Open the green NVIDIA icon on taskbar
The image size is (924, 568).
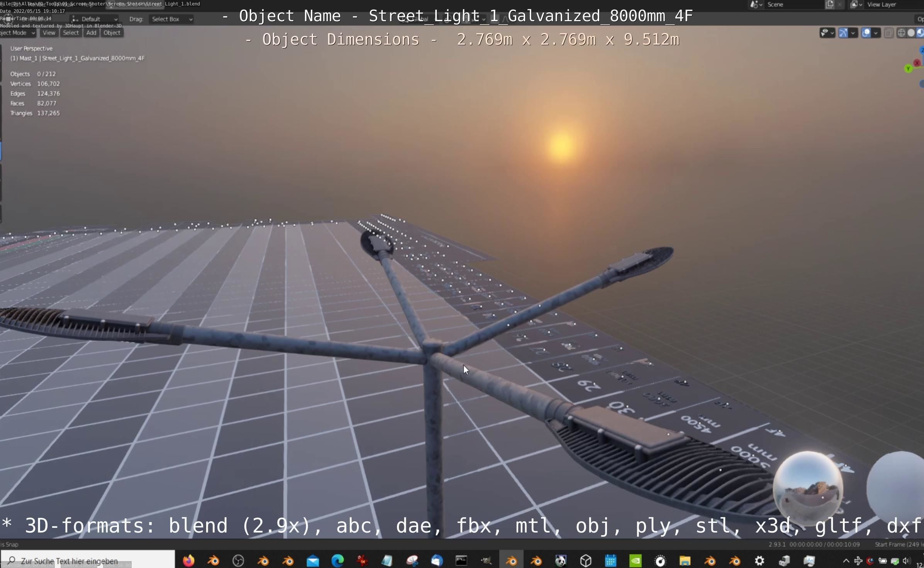[635, 560]
